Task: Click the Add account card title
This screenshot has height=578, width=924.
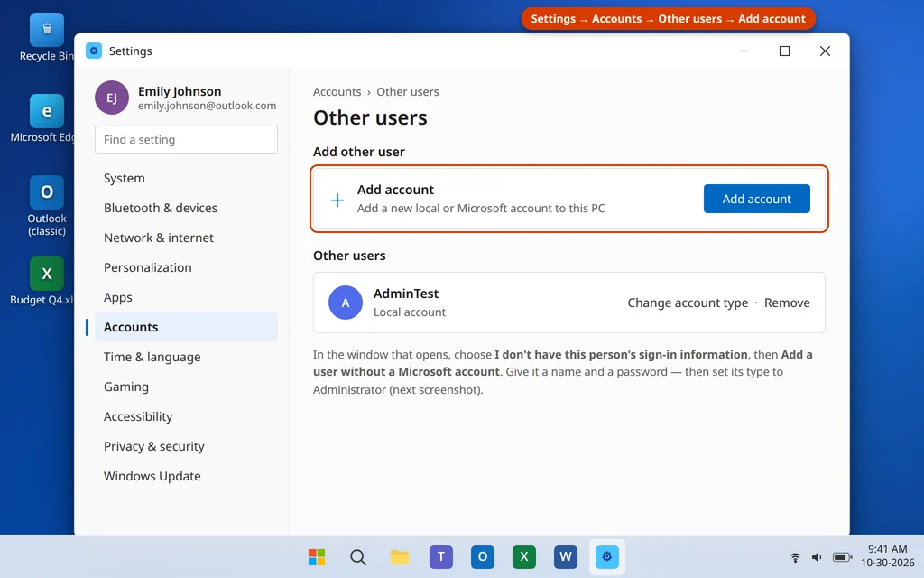Action: tap(395, 190)
